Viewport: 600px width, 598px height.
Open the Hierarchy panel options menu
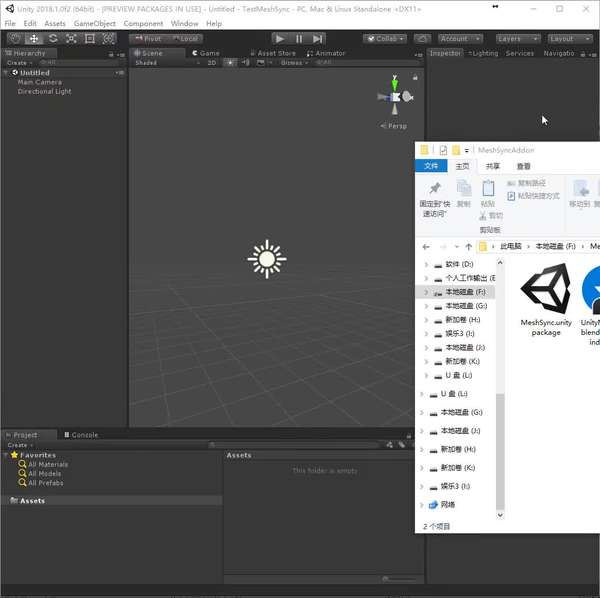121,55
